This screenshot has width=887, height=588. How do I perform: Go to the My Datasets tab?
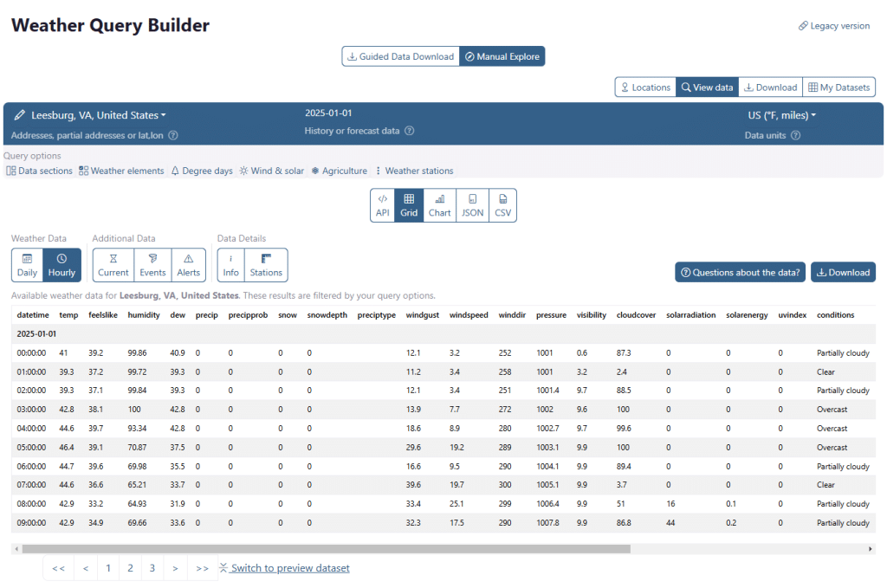click(x=838, y=87)
